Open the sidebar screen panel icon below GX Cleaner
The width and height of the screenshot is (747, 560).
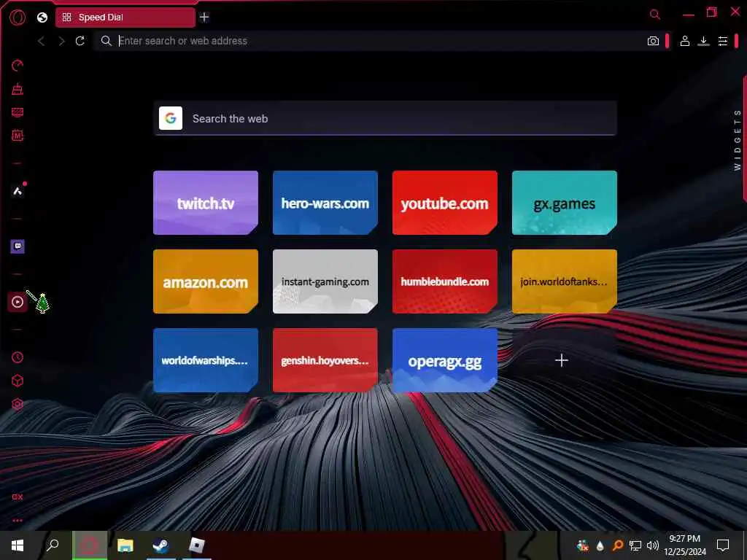(x=18, y=112)
